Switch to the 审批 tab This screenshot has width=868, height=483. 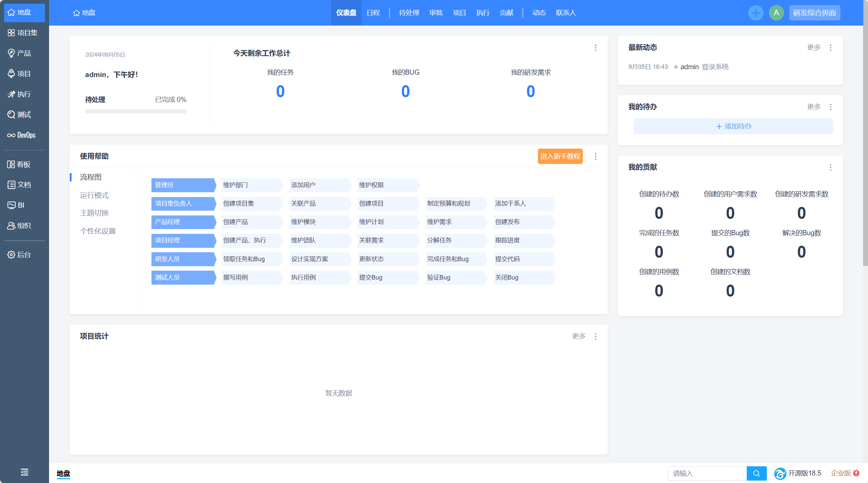(436, 13)
